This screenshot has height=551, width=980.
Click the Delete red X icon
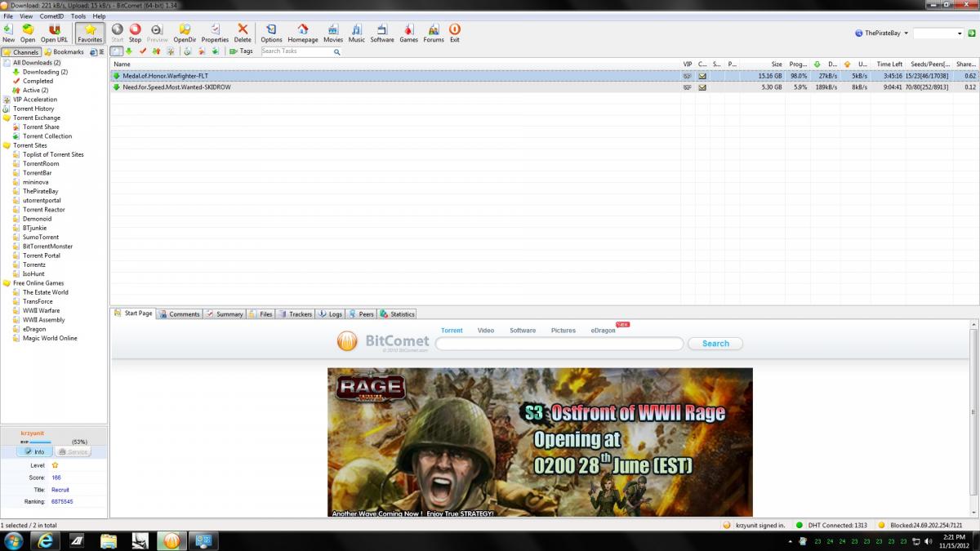[x=243, y=33]
